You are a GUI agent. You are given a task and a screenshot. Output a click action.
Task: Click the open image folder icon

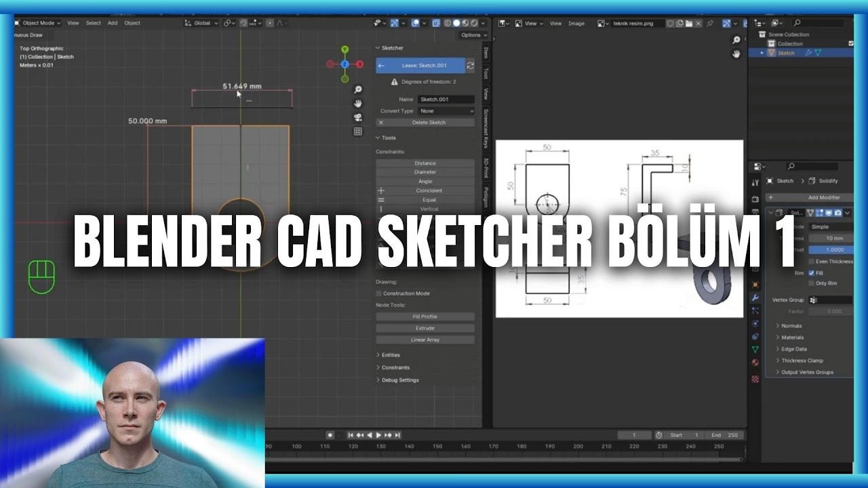click(x=688, y=23)
